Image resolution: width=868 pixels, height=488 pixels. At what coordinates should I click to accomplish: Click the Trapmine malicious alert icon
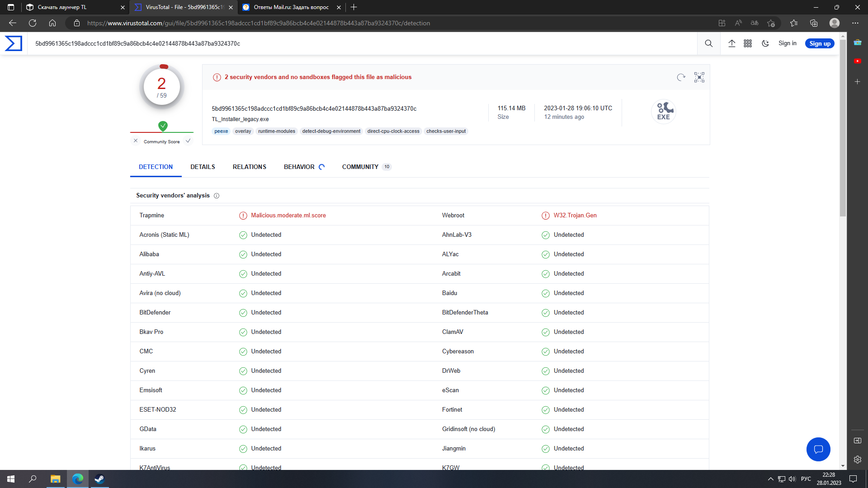pyautogui.click(x=243, y=216)
